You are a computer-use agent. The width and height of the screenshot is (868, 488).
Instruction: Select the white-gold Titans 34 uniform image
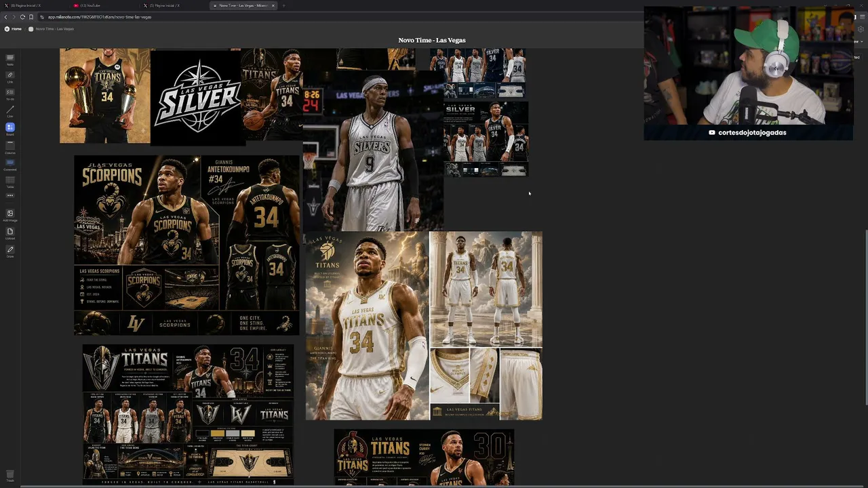coord(424,326)
